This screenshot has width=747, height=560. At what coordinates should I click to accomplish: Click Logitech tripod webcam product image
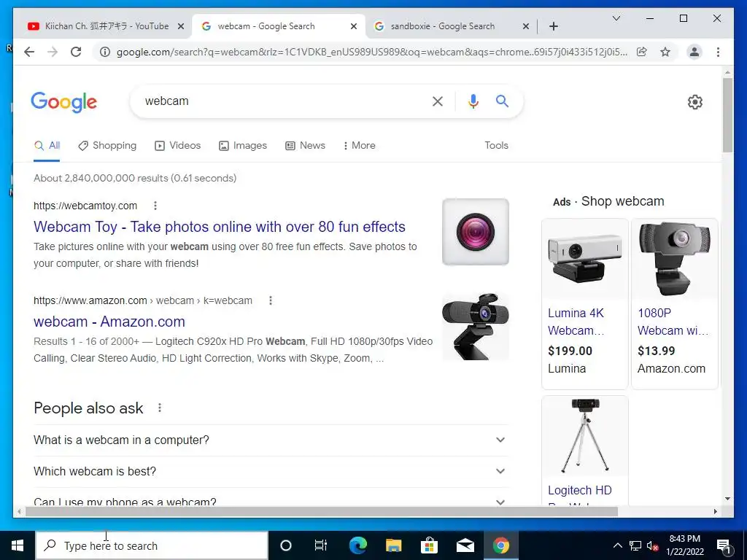point(584,436)
